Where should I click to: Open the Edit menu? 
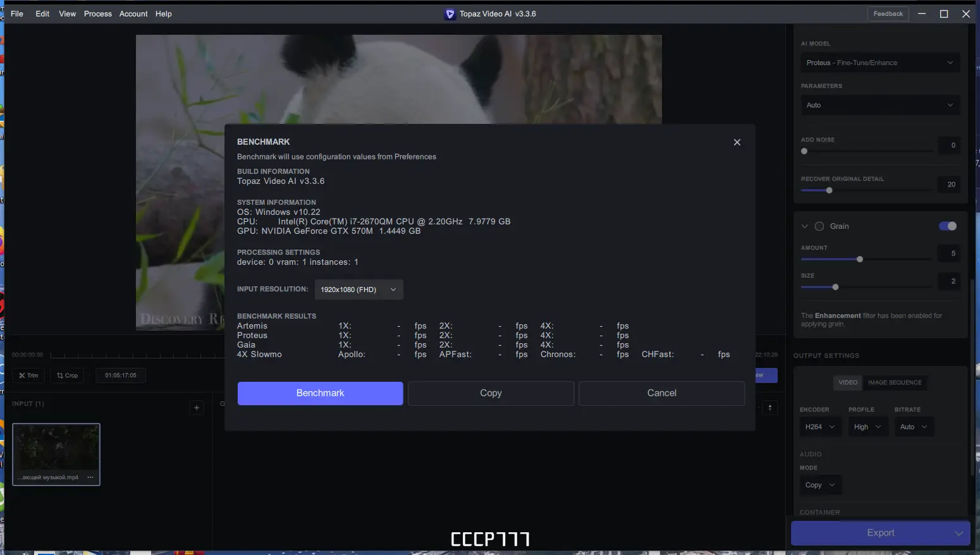(x=42, y=14)
